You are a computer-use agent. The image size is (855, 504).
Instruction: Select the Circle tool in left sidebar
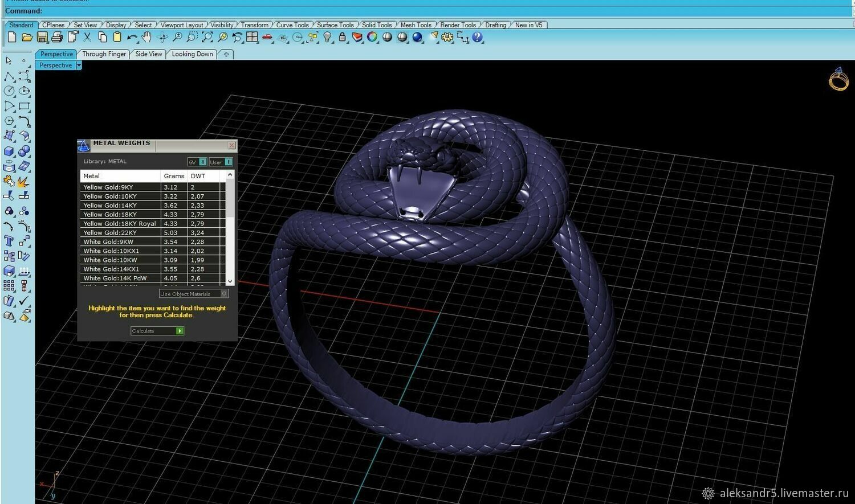tap(9, 91)
